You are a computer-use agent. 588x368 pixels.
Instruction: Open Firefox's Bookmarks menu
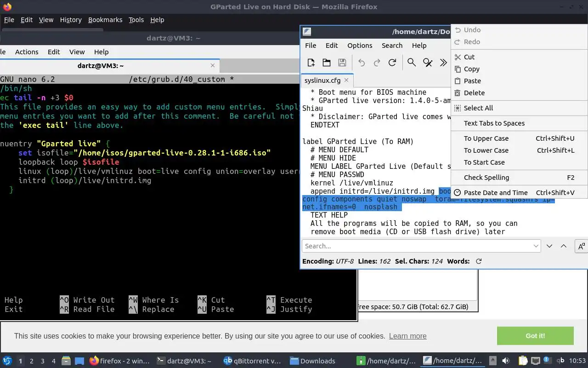pos(105,20)
